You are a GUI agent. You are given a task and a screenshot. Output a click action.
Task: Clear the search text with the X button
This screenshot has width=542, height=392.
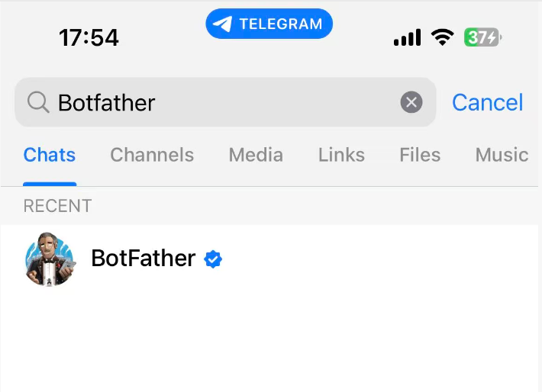411,102
